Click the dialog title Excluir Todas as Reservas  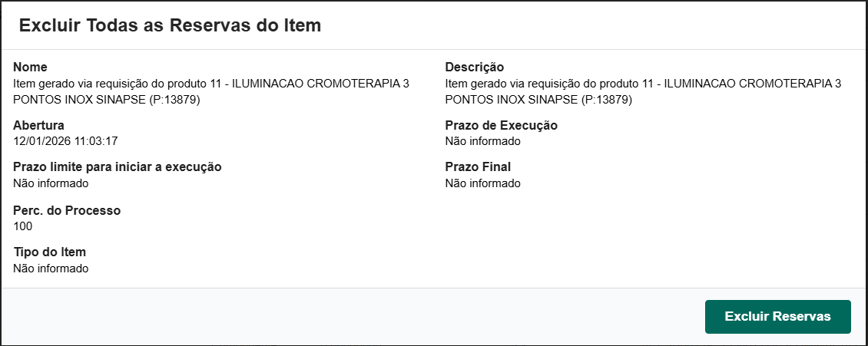click(170, 25)
